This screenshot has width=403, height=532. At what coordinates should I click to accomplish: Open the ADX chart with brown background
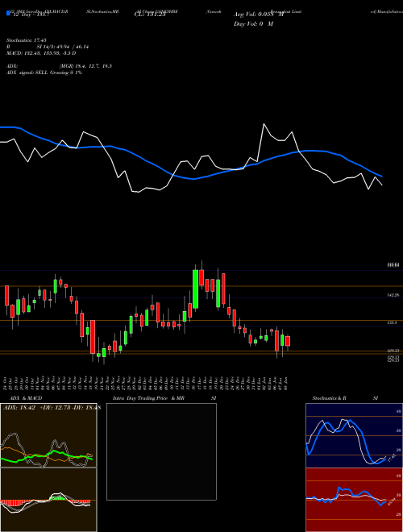[48, 435]
